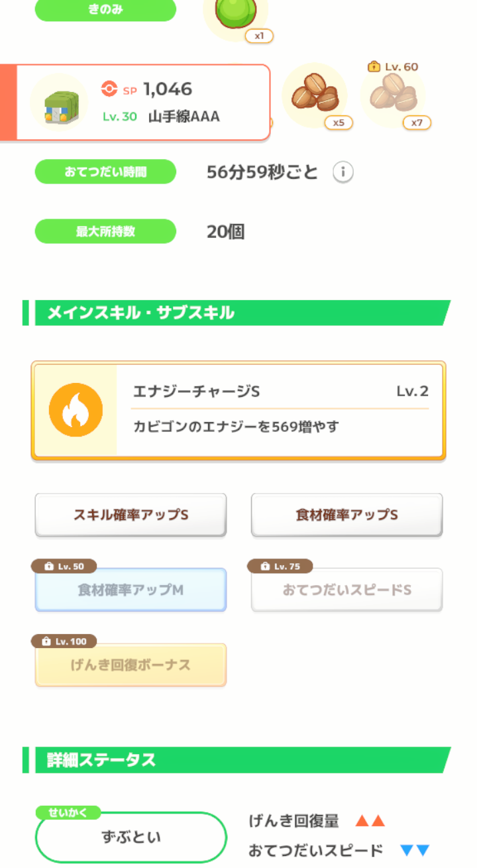Tap the locked げんき回復ボーナス sub skill
The width and height of the screenshot is (477, 868).
(131, 665)
